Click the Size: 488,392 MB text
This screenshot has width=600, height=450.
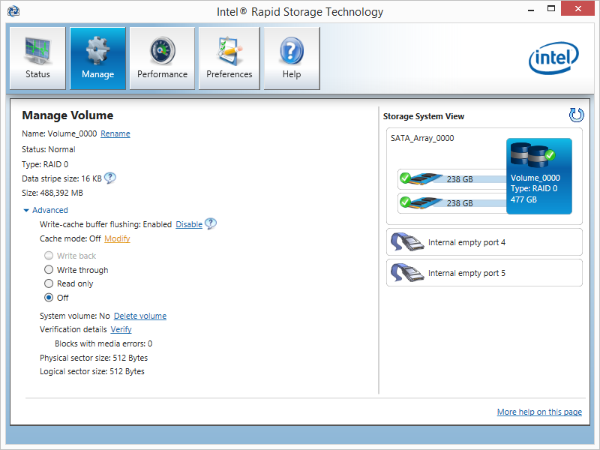(52, 193)
